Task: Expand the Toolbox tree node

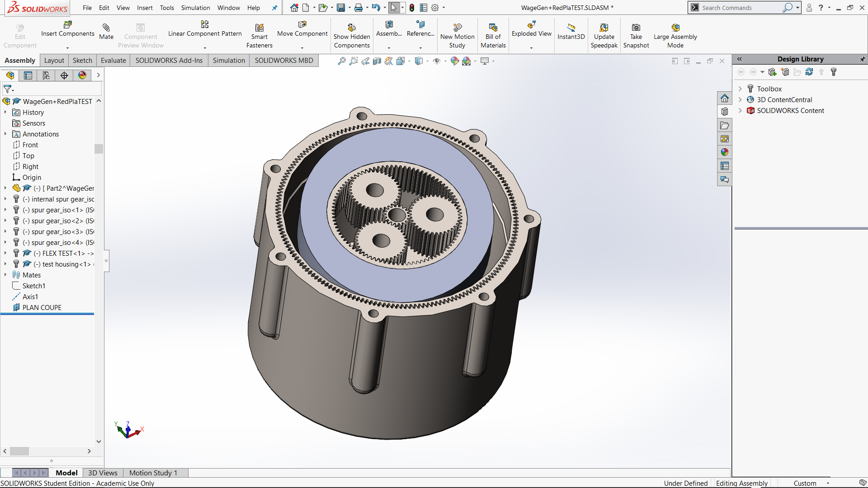Action: tap(740, 89)
